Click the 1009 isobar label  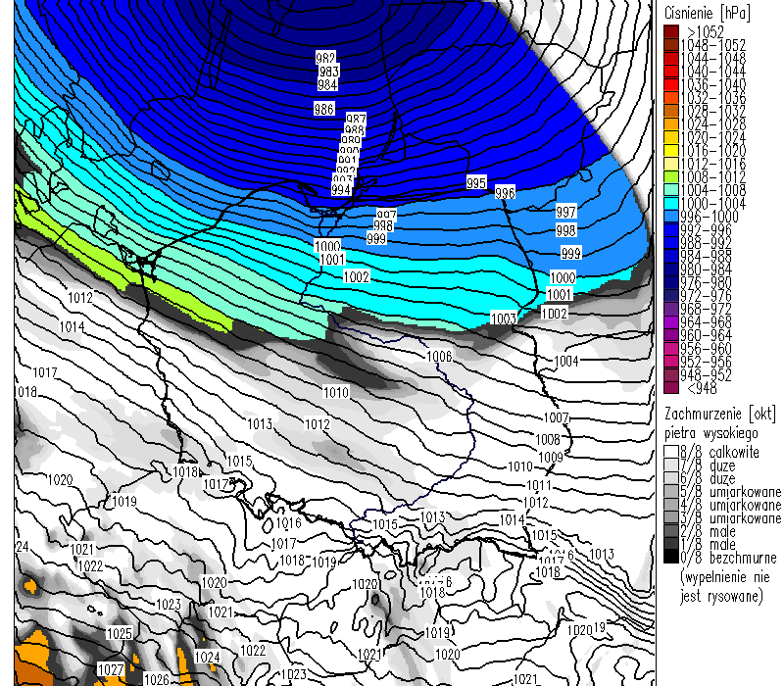(x=551, y=458)
